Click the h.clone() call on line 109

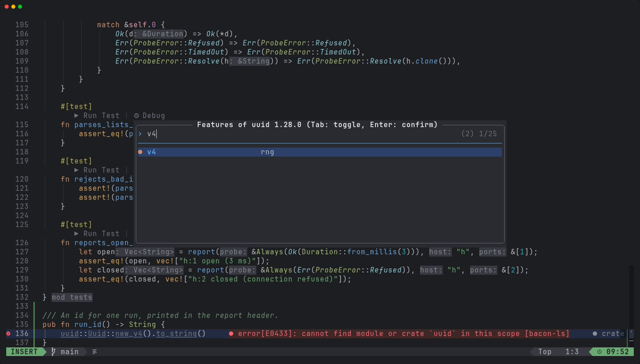tap(427, 61)
